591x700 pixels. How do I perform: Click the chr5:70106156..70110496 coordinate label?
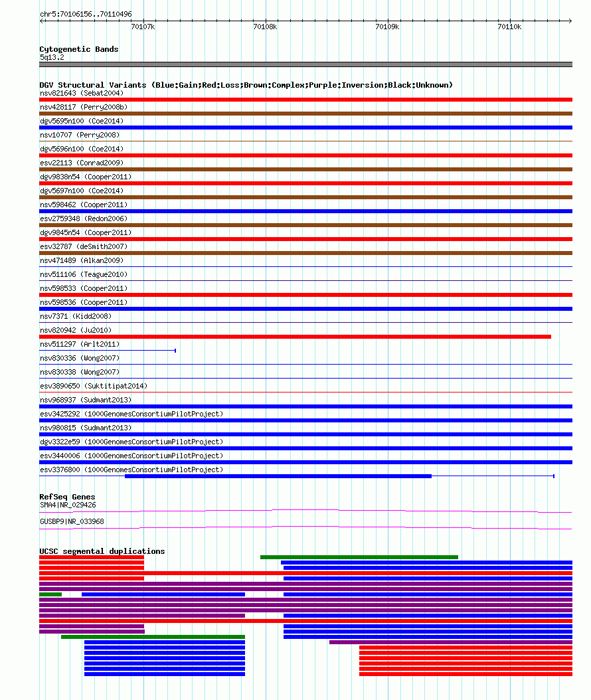coord(86,15)
